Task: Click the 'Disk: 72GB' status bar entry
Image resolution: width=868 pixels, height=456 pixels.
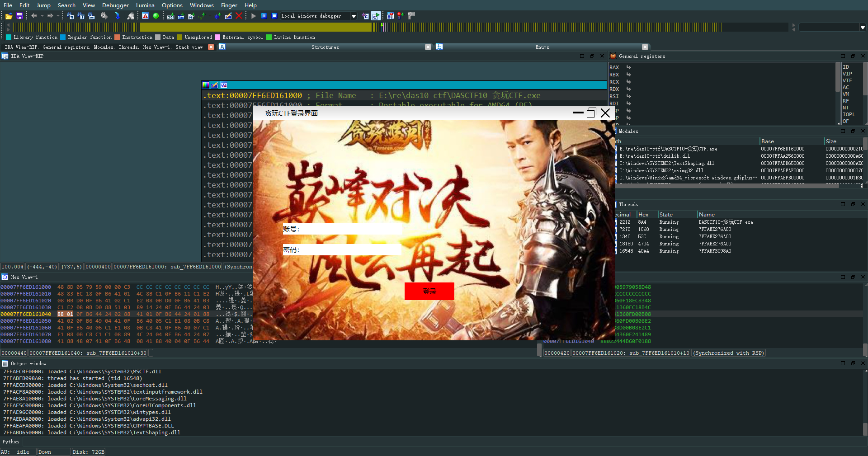Action: [x=89, y=452]
